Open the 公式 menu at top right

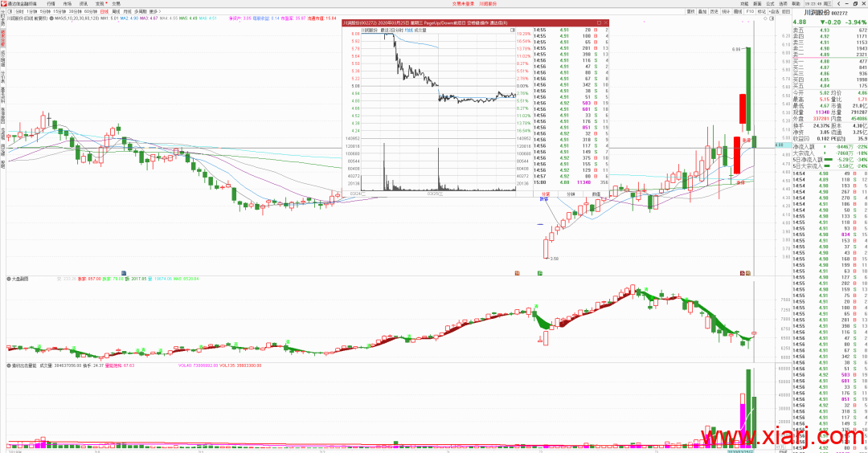click(770, 3)
